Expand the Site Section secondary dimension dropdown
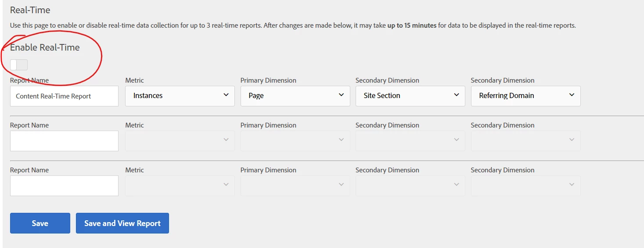The width and height of the screenshot is (644, 248). coord(410,96)
